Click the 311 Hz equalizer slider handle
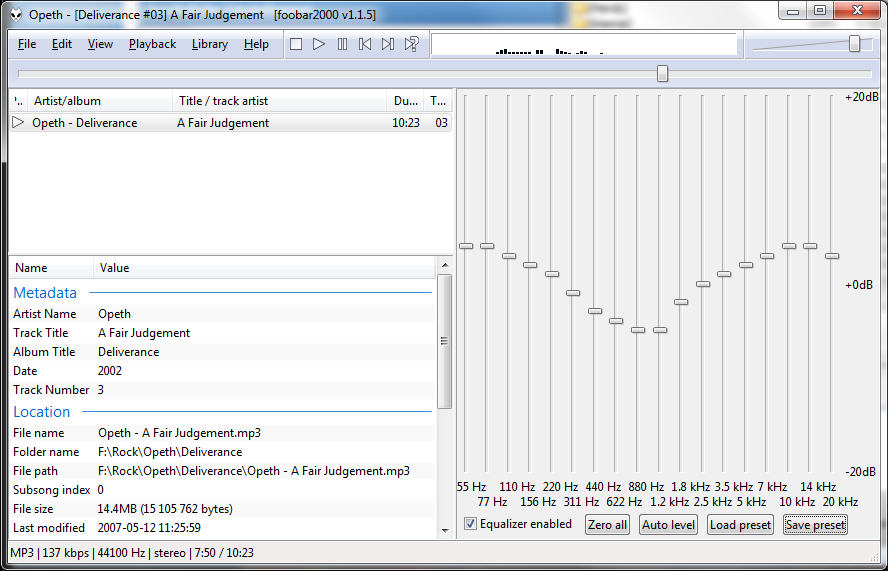This screenshot has height=571, width=888. tap(573, 293)
